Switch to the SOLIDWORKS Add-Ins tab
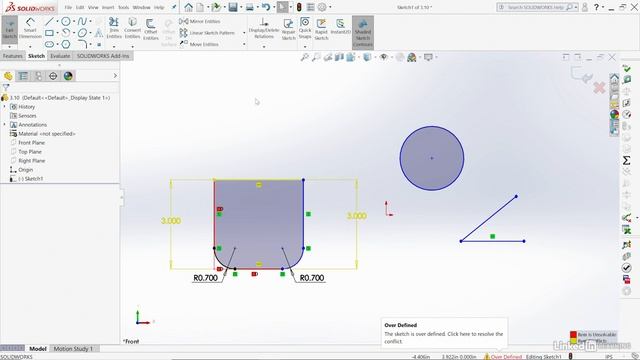This screenshot has height=360, width=640. (103, 56)
